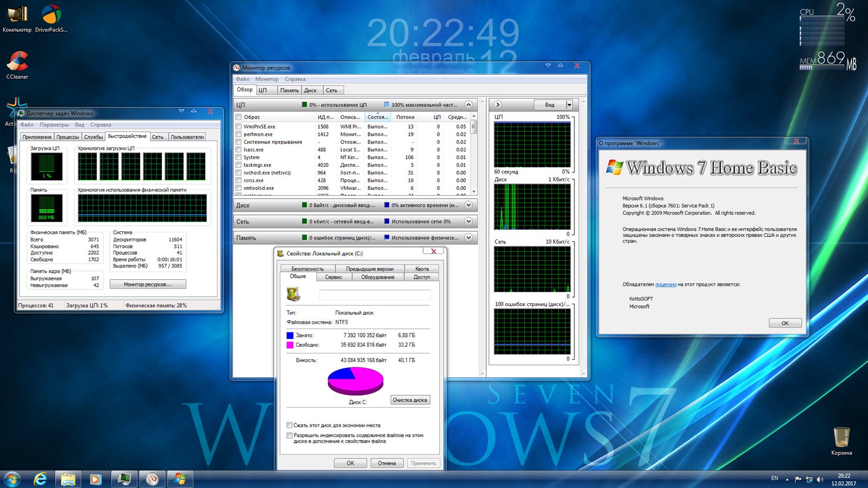Check the Системные прерывания checkbox
868x488 pixels.
[238, 142]
